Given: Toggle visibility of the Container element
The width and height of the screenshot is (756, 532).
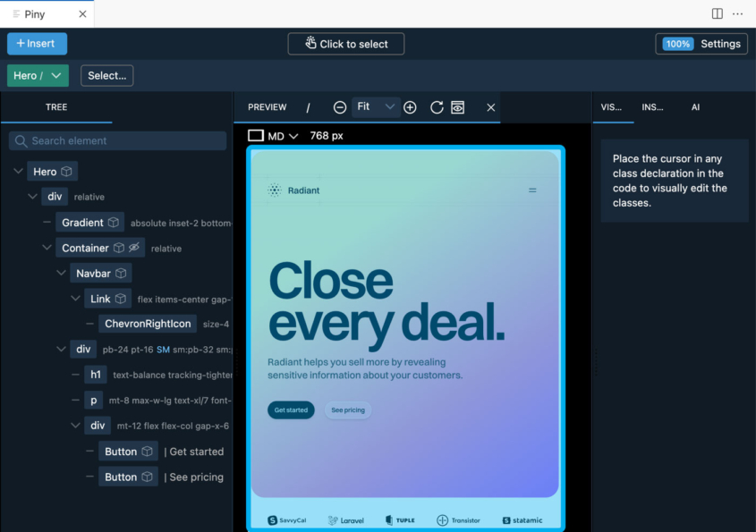Looking at the screenshot, I should pyautogui.click(x=132, y=248).
